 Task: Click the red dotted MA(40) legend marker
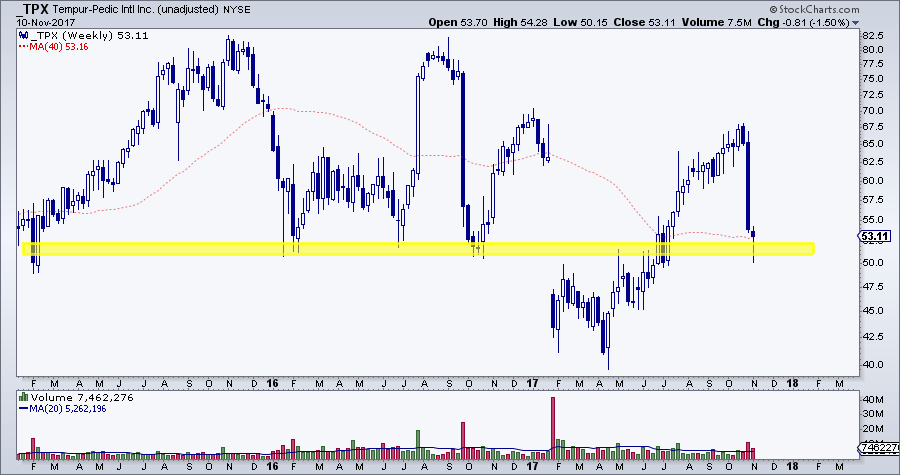pos(22,46)
